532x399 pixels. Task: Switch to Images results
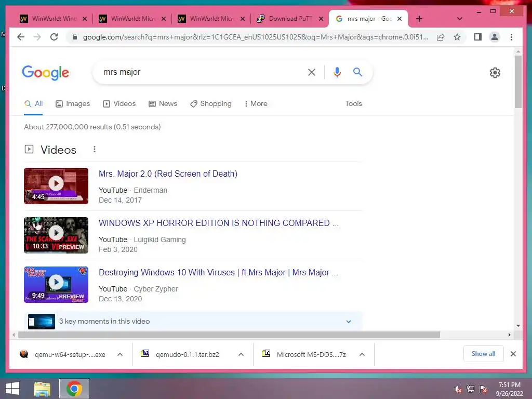73,104
